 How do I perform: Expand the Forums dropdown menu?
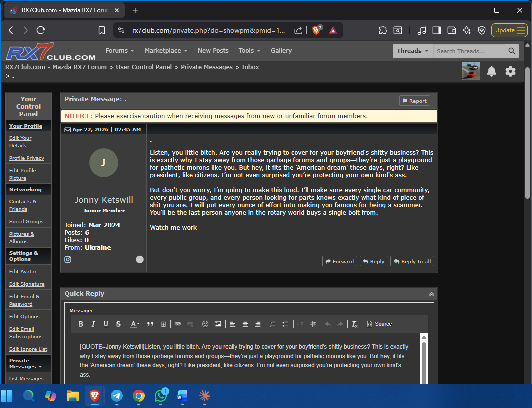pos(119,51)
